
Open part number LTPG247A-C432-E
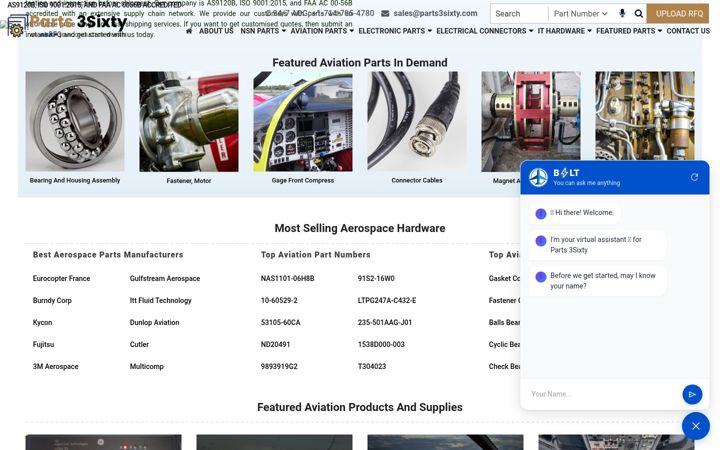click(x=387, y=300)
